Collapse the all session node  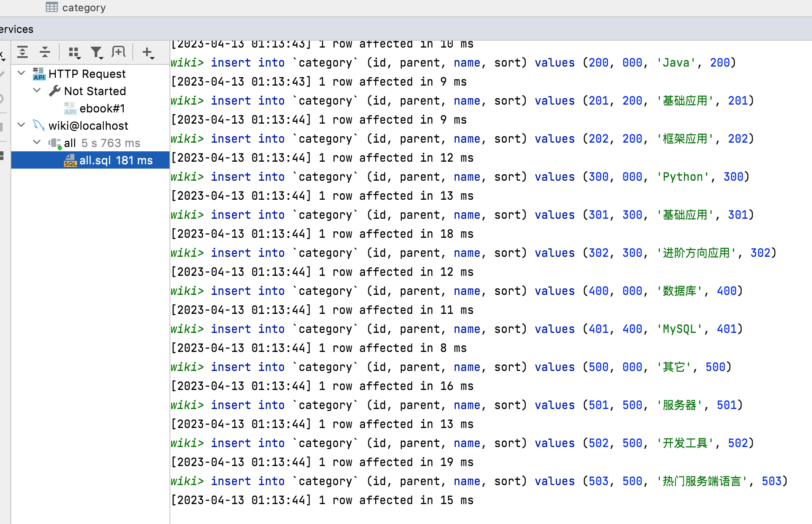(37, 142)
